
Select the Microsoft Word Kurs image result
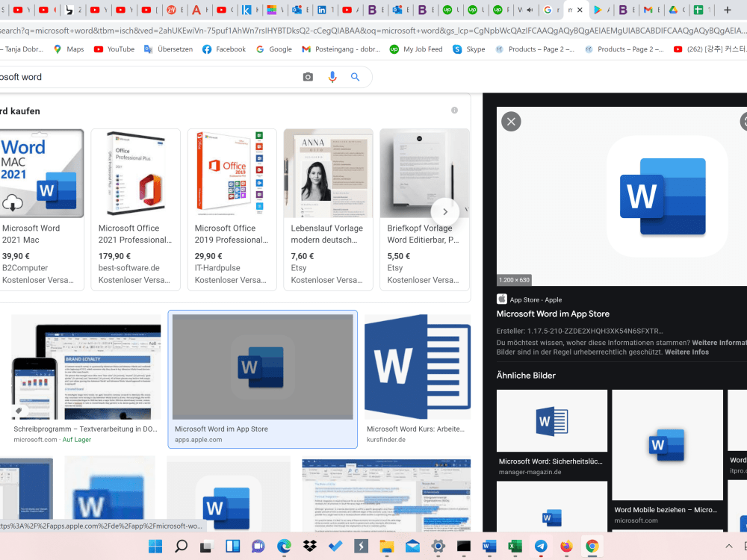click(418, 367)
